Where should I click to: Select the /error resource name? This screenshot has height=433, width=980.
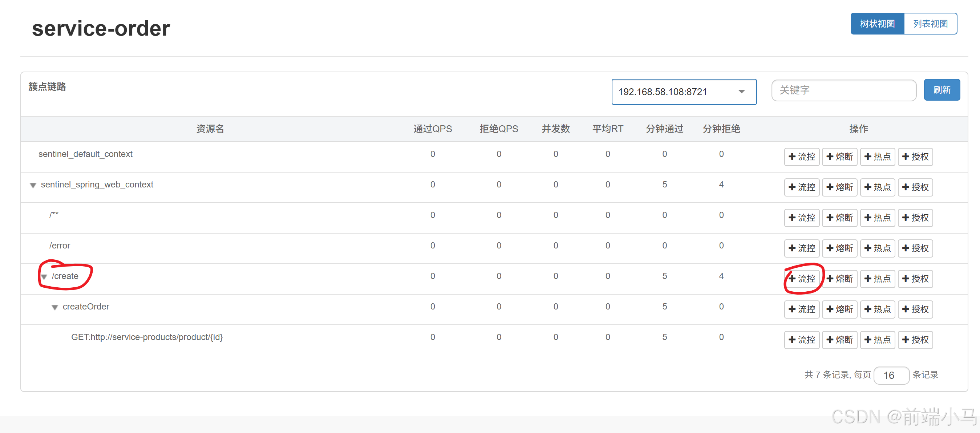point(60,246)
